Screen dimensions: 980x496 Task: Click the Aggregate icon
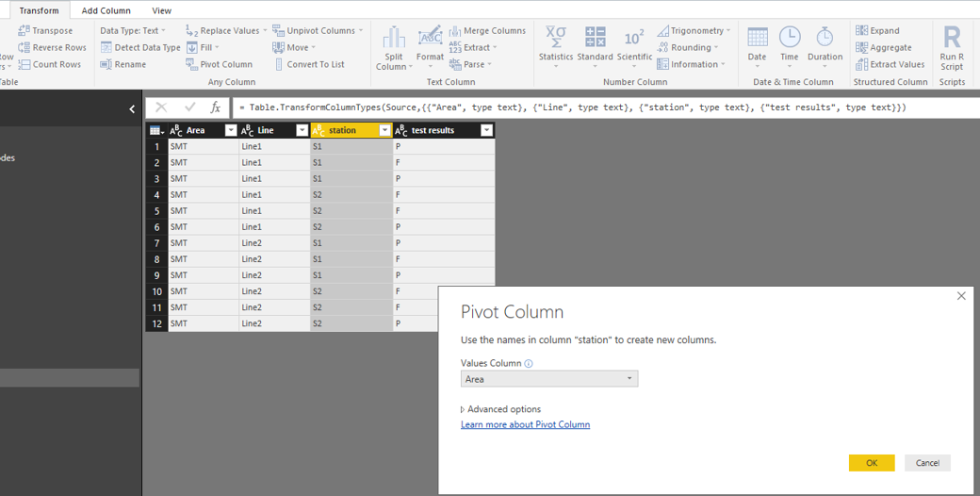point(861,47)
